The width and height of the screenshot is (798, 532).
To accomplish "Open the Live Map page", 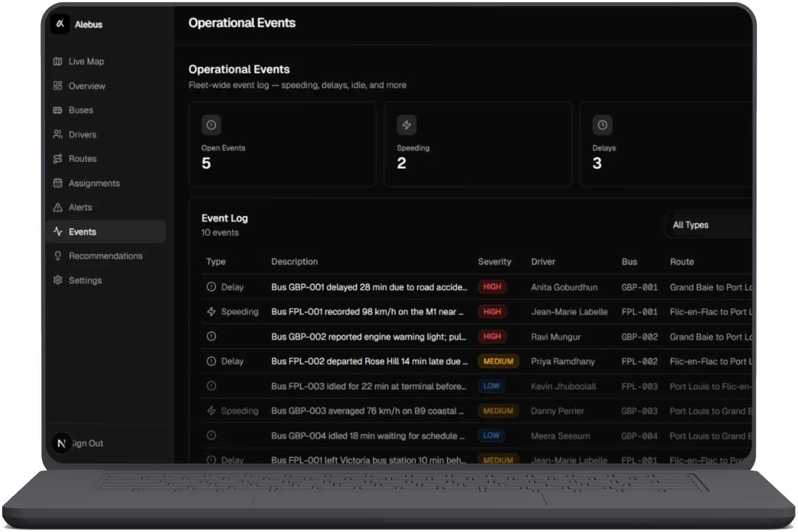I will coord(106,62).
